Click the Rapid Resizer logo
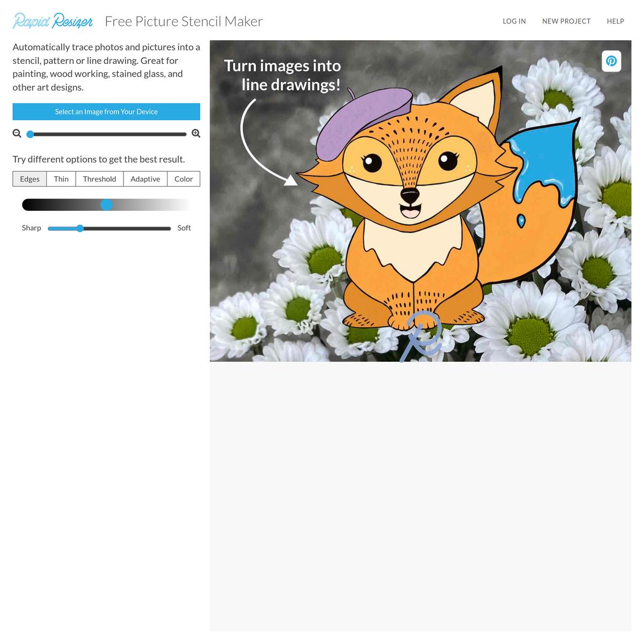 (53, 21)
